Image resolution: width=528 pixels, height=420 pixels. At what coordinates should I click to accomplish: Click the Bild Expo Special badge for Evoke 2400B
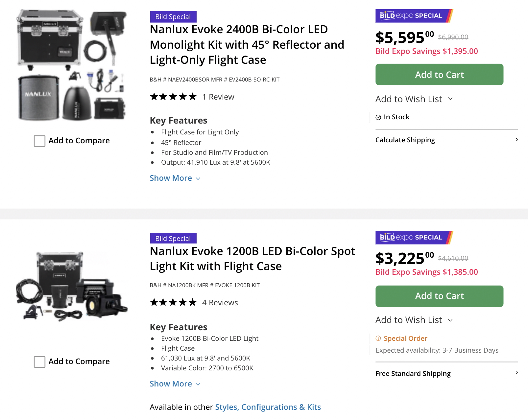[414, 16]
